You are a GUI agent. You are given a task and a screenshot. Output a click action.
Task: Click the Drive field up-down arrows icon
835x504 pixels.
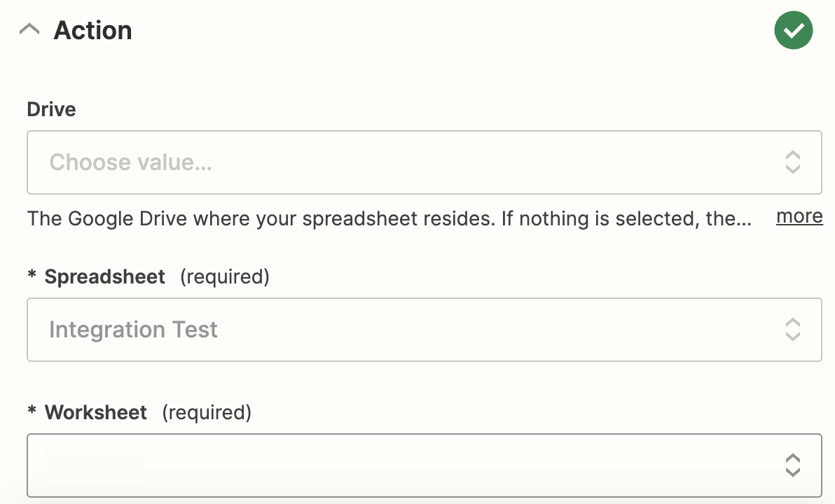[x=792, y=162]
